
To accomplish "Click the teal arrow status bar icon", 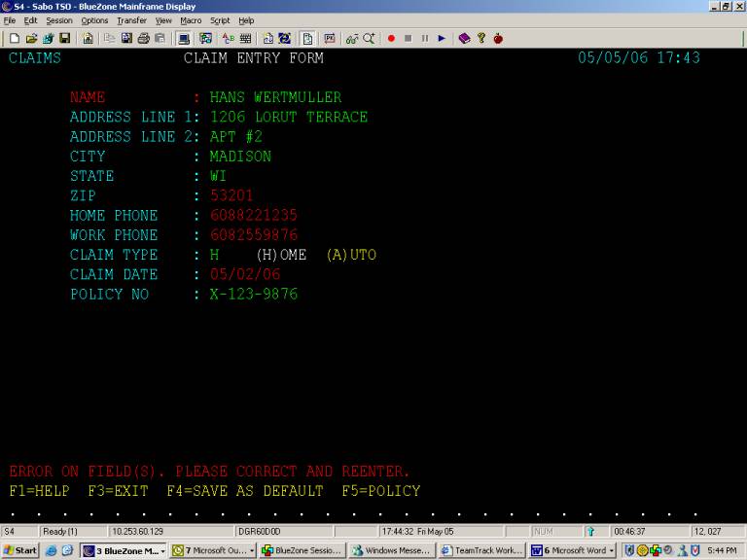I will (591, 532).
